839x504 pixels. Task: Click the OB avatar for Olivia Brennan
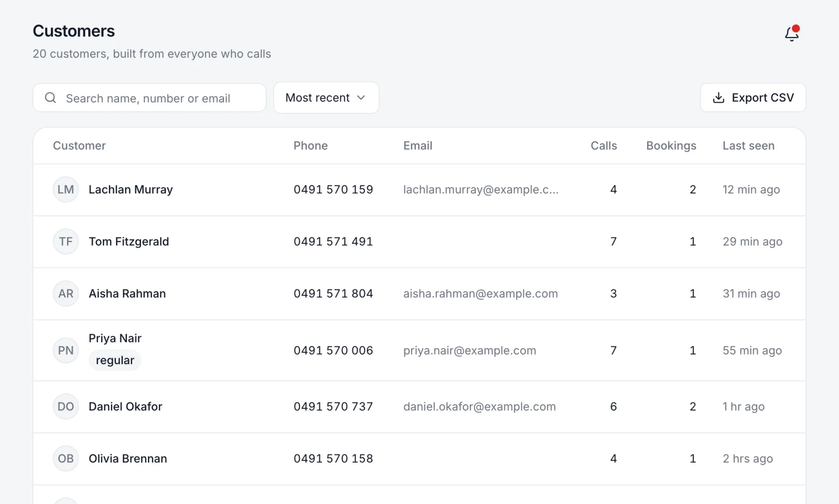[66, 458]
